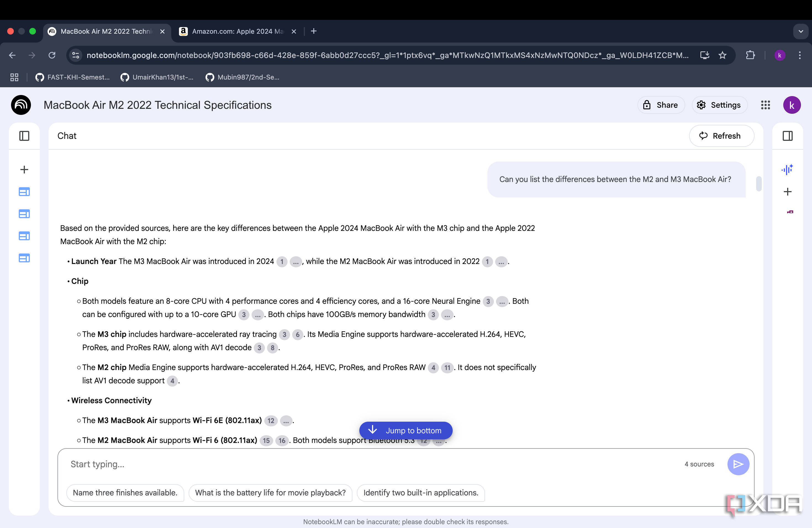This screenshot has height=528, width=812.
Task: Open the last source document icon
Action: [x=24, y=258]
